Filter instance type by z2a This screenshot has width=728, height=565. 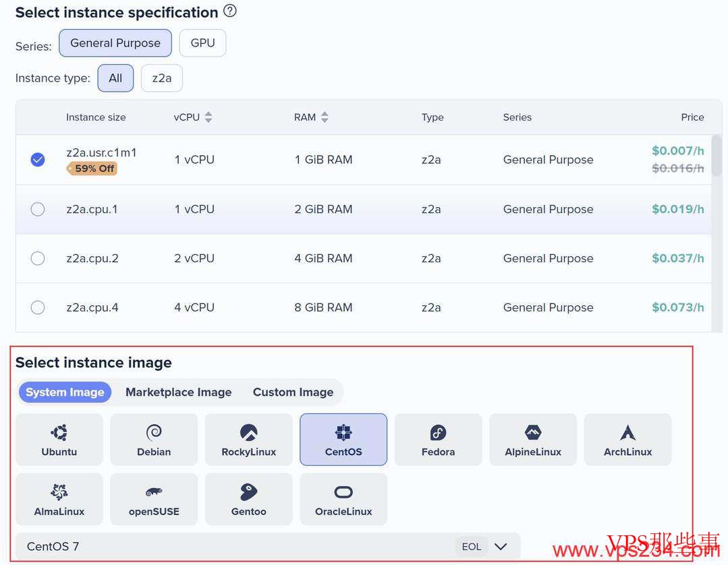click(161, 78)
